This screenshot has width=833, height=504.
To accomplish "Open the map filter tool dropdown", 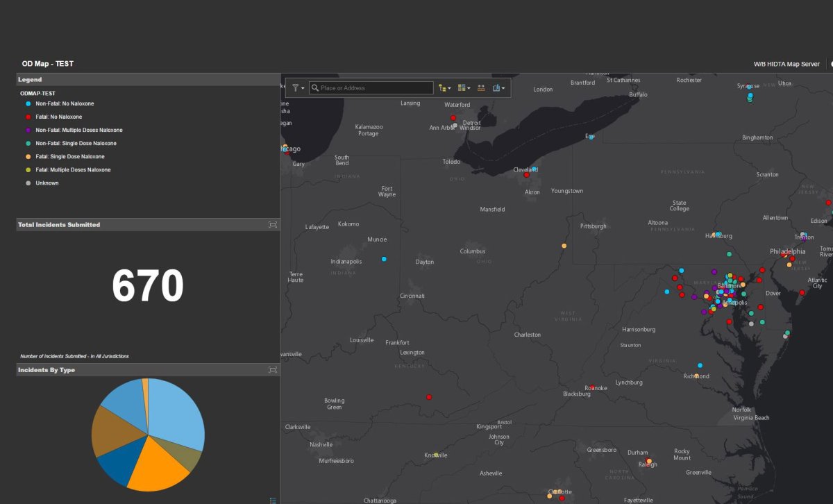I will pyautogui.click(x=298, y=88).
